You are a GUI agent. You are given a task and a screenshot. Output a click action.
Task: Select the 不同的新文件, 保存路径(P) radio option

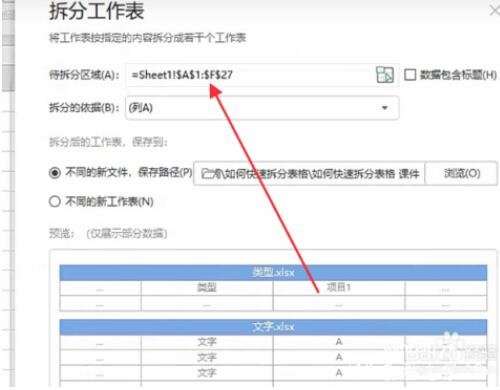point(55,173)
